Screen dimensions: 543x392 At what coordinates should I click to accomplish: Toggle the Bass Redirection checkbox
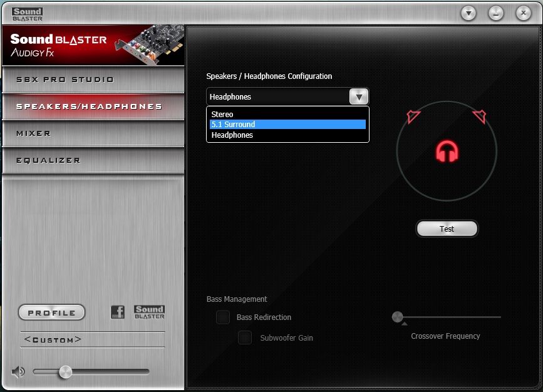point(223,317)
